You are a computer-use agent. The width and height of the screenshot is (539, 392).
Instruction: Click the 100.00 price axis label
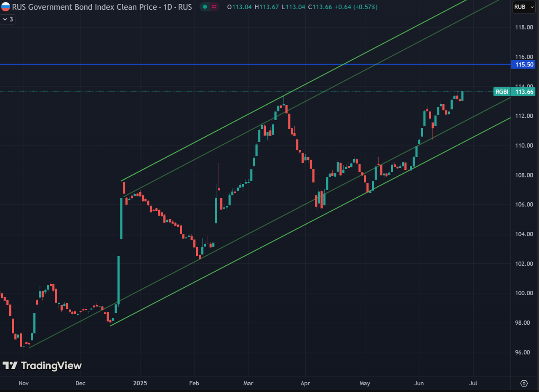[x=524, y=293]
